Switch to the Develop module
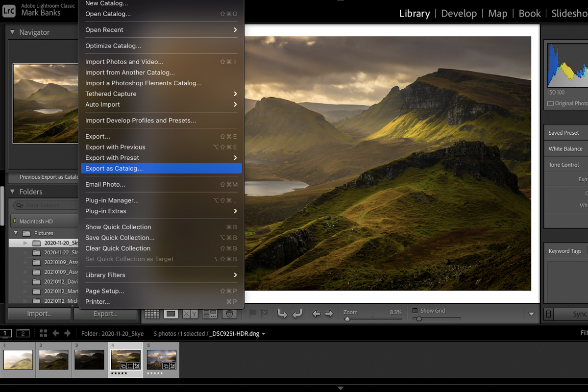Image resolution: width=588 pixels, height=392 pixels. [x=460, y=14]
